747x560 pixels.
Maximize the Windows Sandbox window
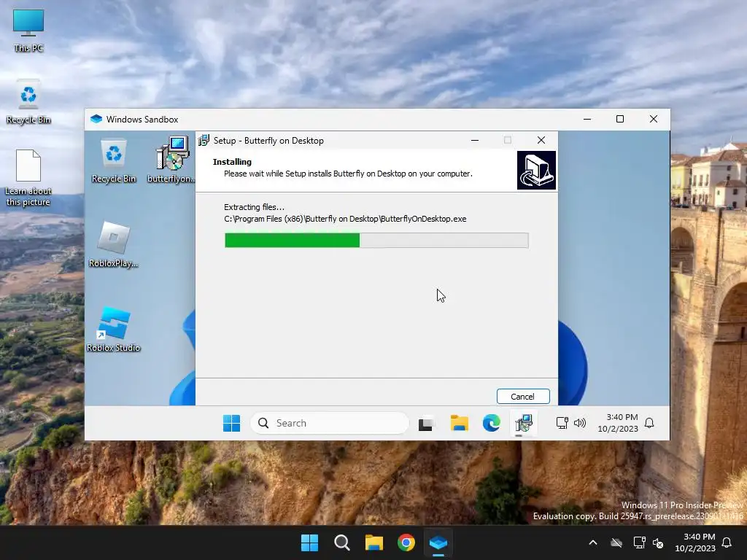620,119
